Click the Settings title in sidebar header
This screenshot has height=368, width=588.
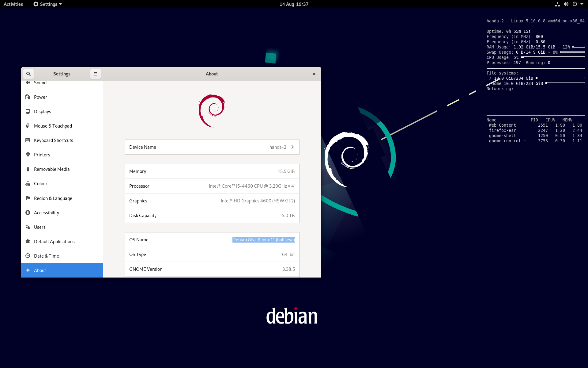(x=62, y=74)
